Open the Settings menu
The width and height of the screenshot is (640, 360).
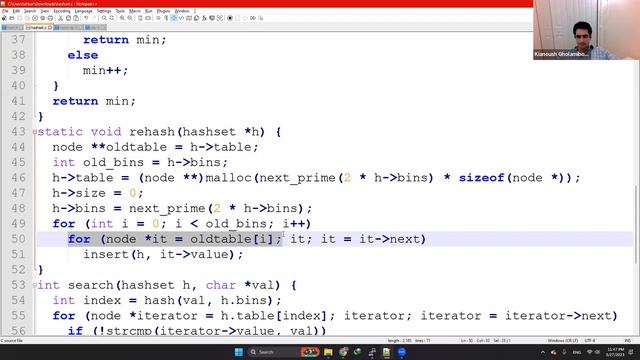tap(104, 11)
